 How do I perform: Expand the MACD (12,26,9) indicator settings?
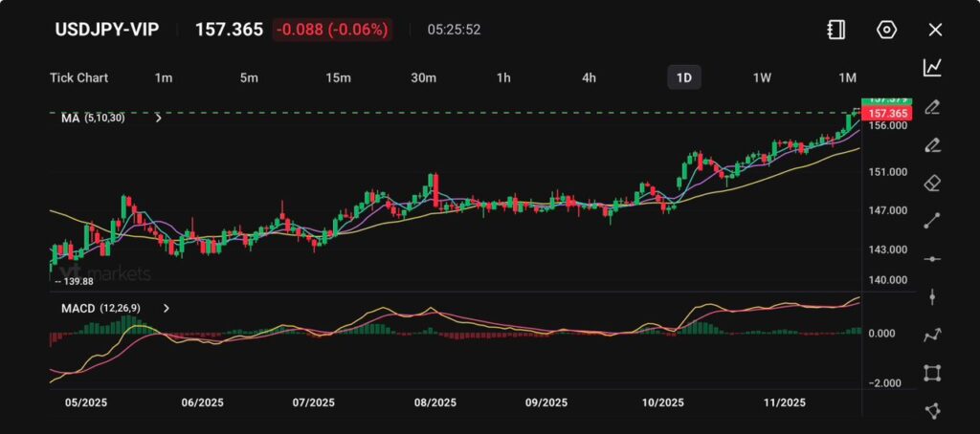point(167,309)
